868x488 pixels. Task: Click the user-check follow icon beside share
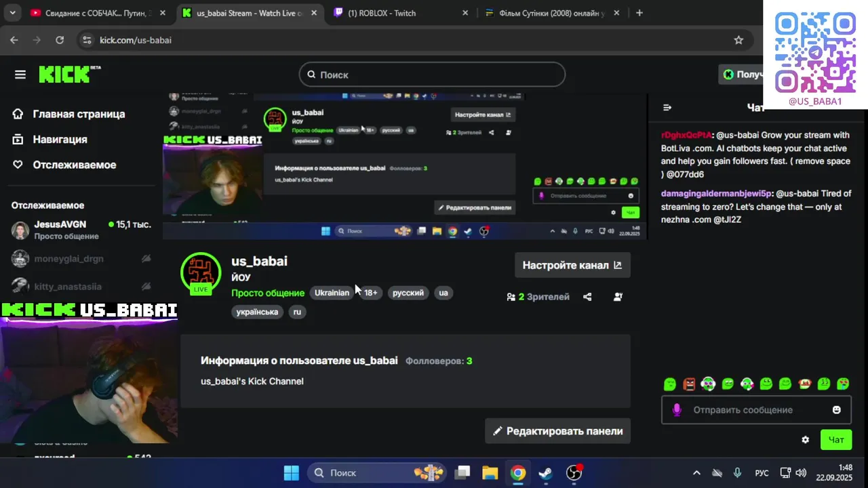point(618,297)
